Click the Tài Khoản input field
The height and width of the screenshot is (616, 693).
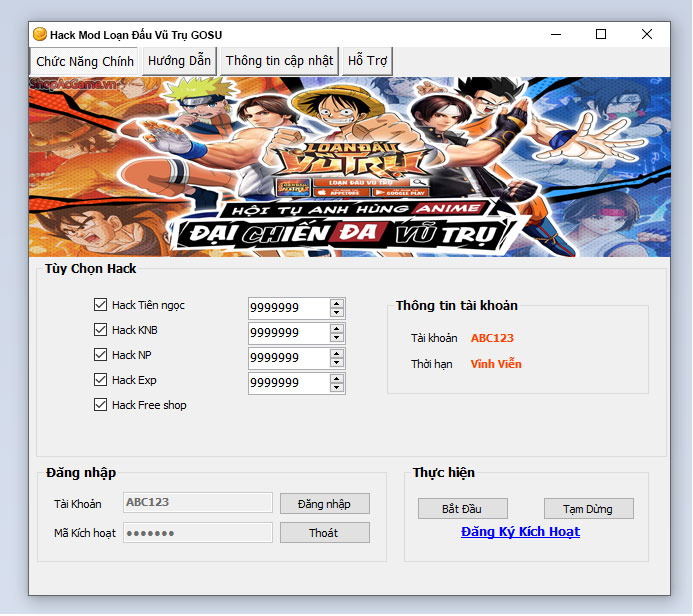198,502
